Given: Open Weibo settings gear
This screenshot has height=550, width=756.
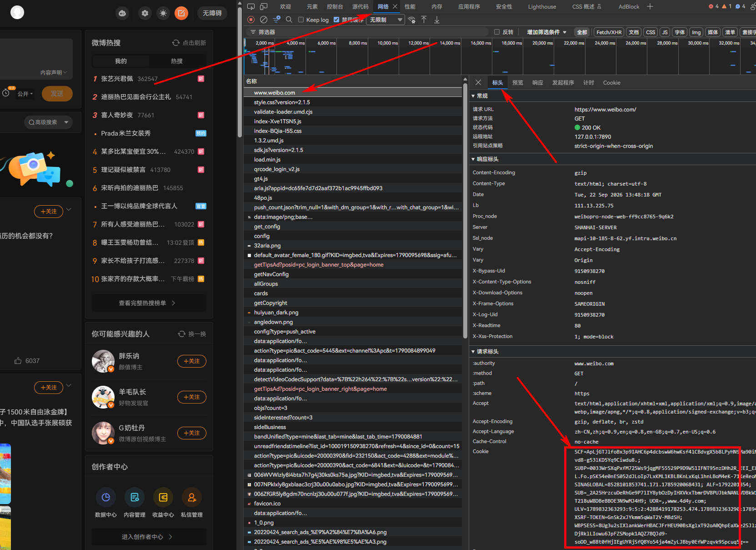Looking at the screenshot, I should (145, 13).
